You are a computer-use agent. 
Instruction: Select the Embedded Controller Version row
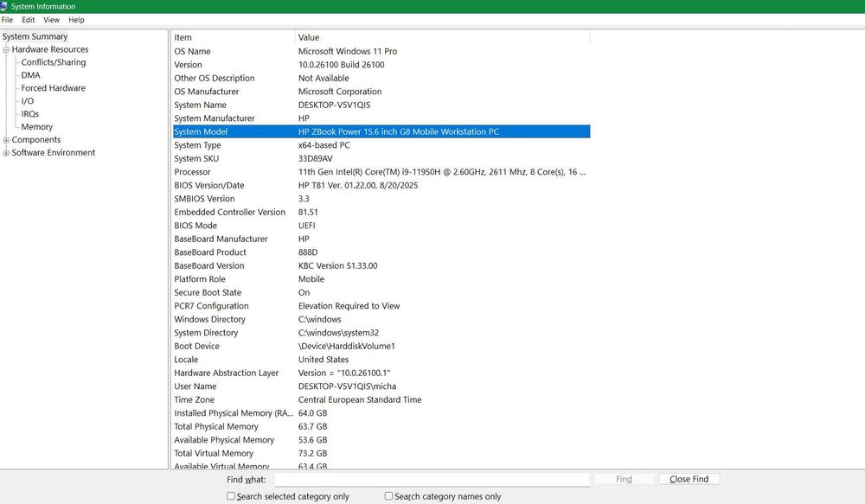point(381,213)
